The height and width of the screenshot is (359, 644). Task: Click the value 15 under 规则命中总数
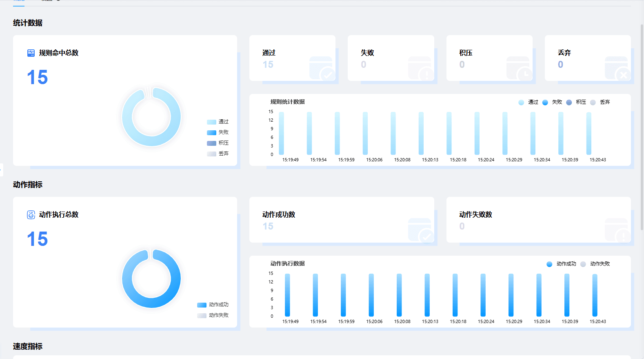[37, 77]
